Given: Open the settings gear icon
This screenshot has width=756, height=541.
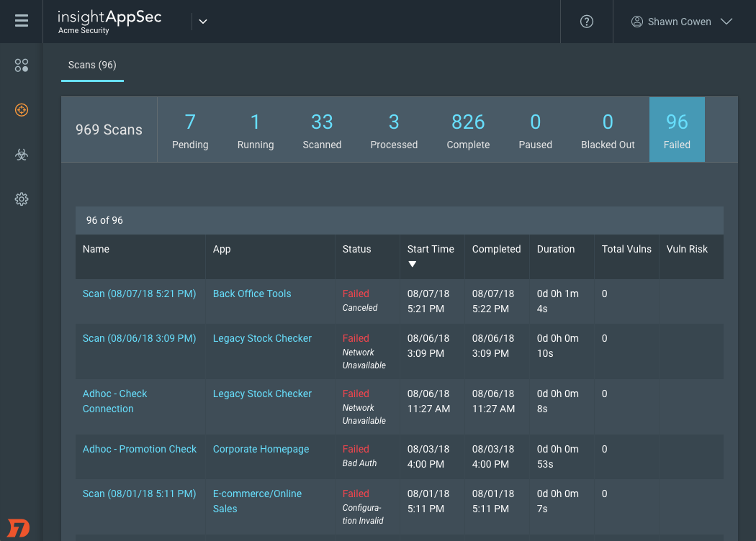Looking at the screenshot, I should pos(22,199).
